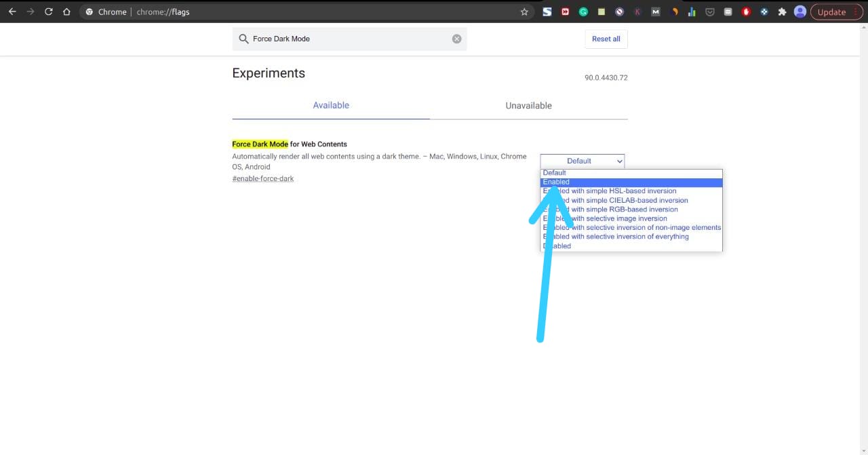Reload the chrome://flags page
The image size is (868, 455).
click(x=49, y=12)
